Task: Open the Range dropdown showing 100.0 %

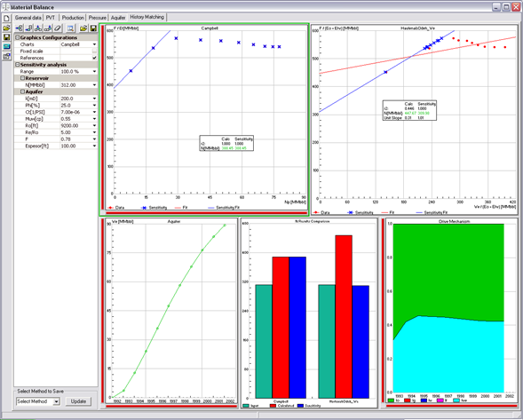Action: [x=94, y=71]
